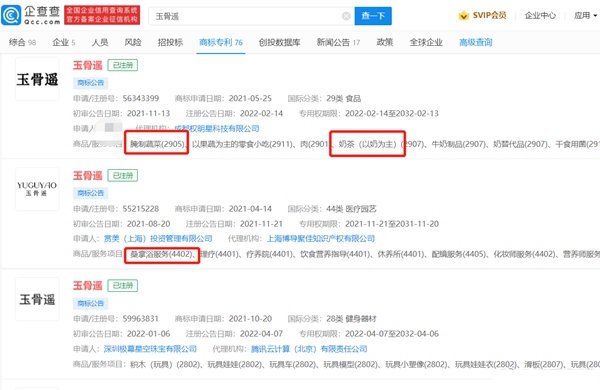Screen dimensions: 600x390
Task: Switch to the 招投标 tab
Action: (170, 42)
